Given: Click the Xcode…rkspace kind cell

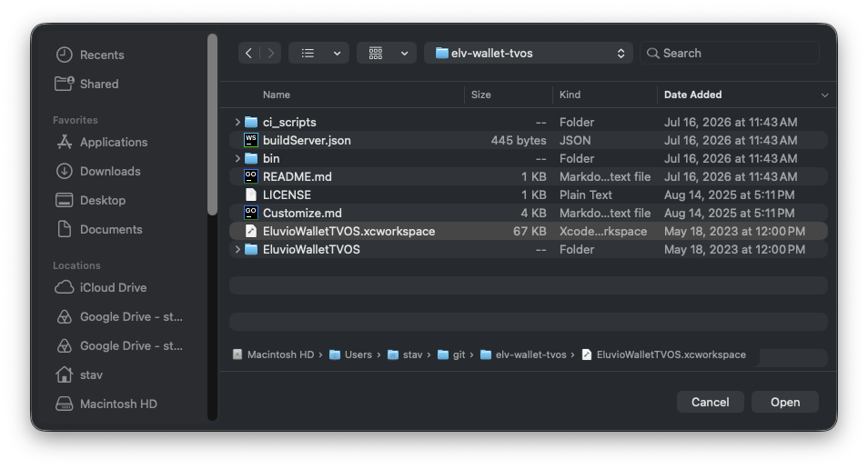Looking at the screenshot, I should 603,231.
